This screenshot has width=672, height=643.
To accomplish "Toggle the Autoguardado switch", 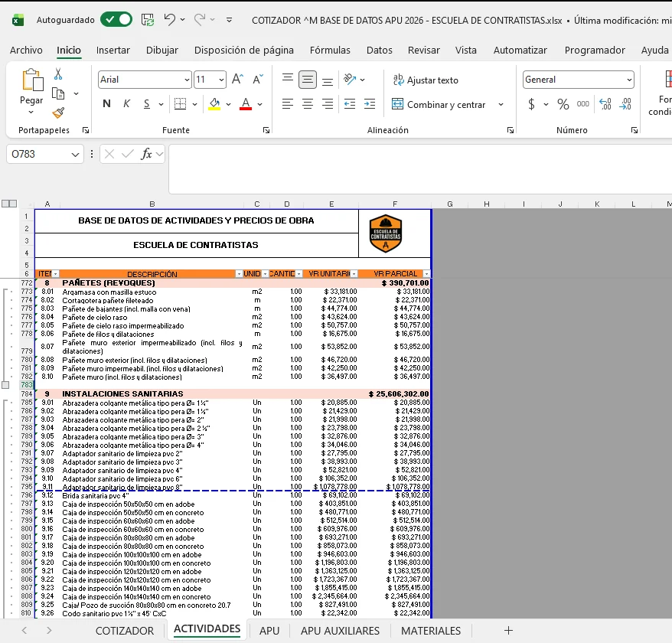I will coord(116,20).
